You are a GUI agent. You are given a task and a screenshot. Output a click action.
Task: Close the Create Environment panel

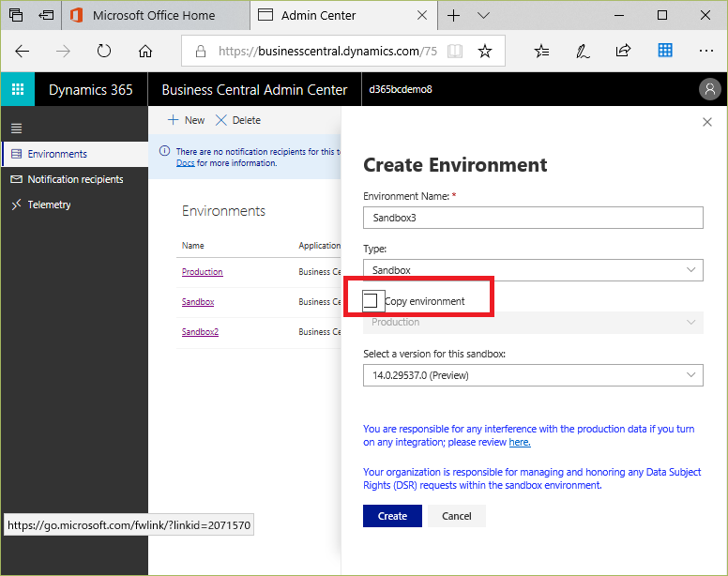(707, 122)
